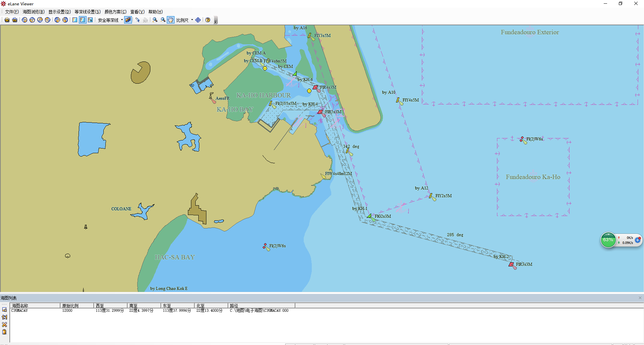The height and width of the screenshot is (345, 644).
Task: Select the third (full) display mode icon
Action: coord(90,20)
